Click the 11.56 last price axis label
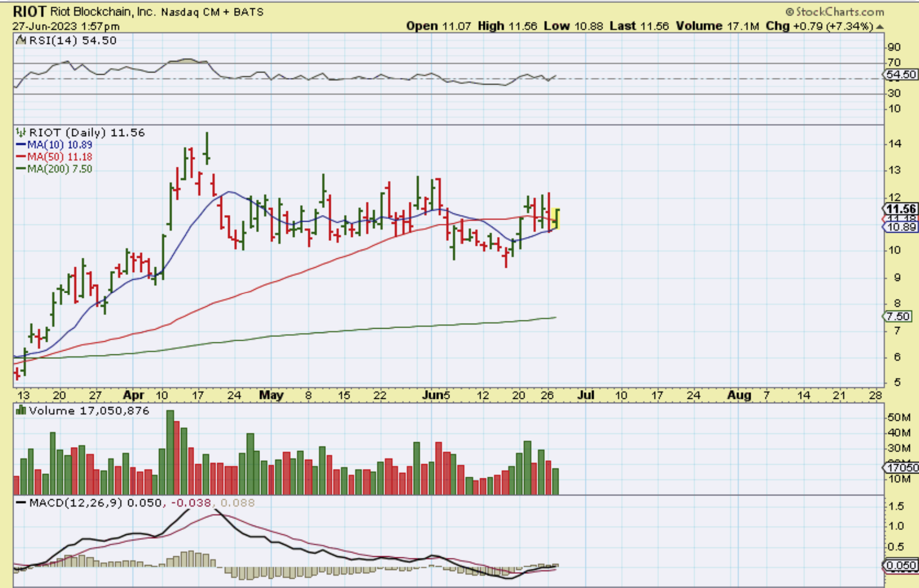 point(901,209)
